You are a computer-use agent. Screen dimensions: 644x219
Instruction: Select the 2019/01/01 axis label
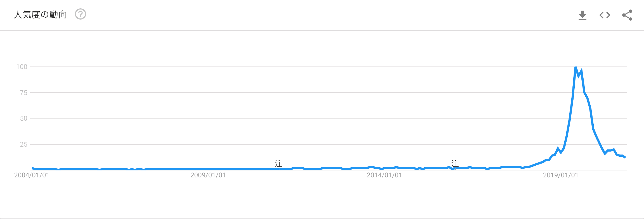pos(560,175)
